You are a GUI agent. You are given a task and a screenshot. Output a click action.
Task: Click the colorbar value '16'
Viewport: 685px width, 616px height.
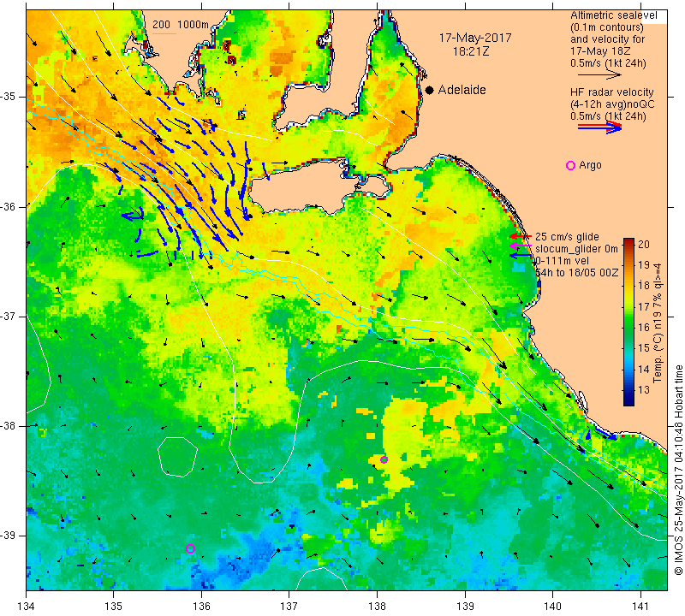(644, 327)
